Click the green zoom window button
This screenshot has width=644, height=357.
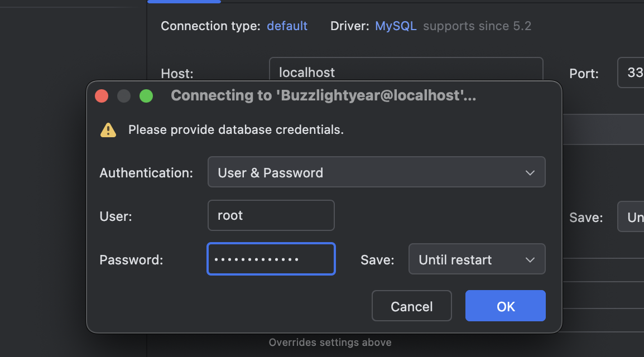pos(146,96)
